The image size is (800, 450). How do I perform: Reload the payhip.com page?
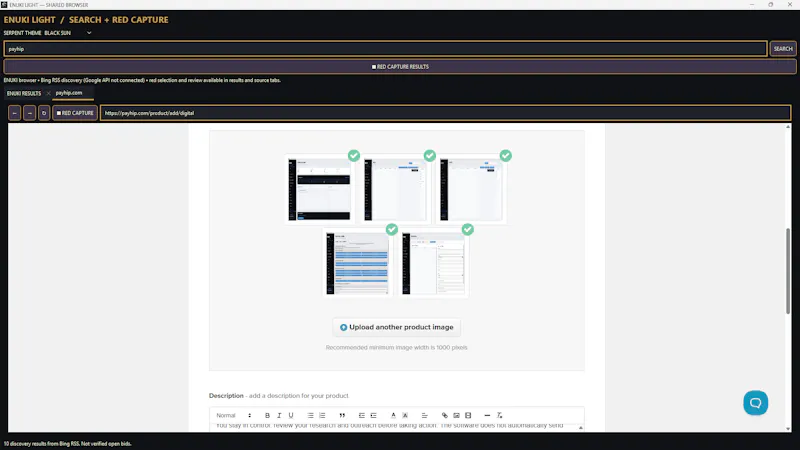pyautogui.click(x=44, y=113)
